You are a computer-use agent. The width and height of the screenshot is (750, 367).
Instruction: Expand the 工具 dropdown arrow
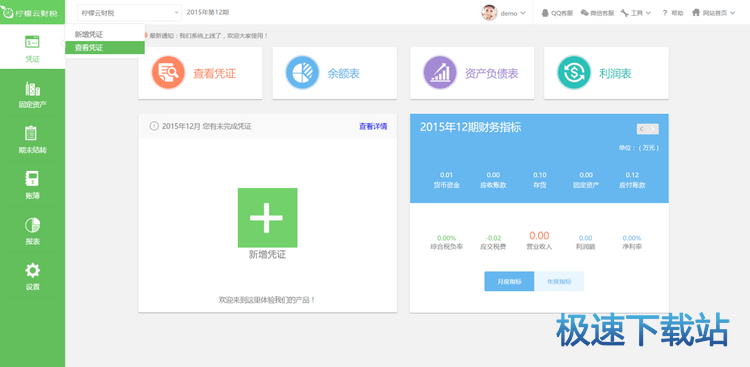click(x=648, y=13)
